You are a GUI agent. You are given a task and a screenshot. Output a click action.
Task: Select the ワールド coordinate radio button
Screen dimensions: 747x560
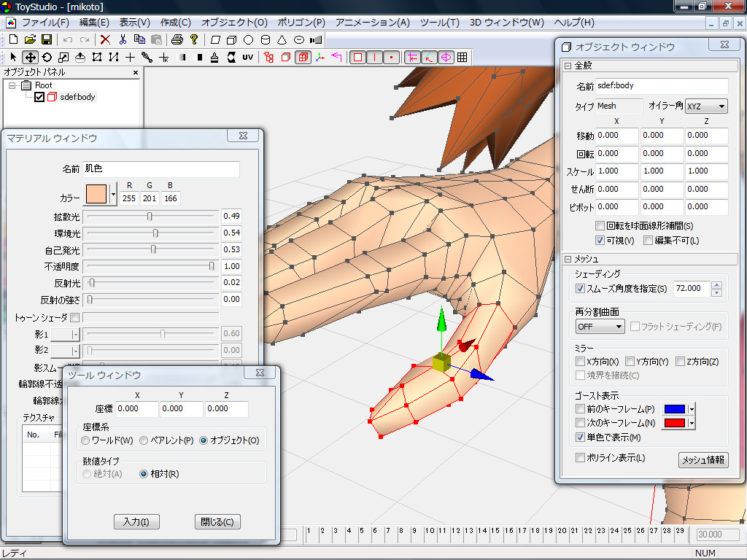(86, 441)
